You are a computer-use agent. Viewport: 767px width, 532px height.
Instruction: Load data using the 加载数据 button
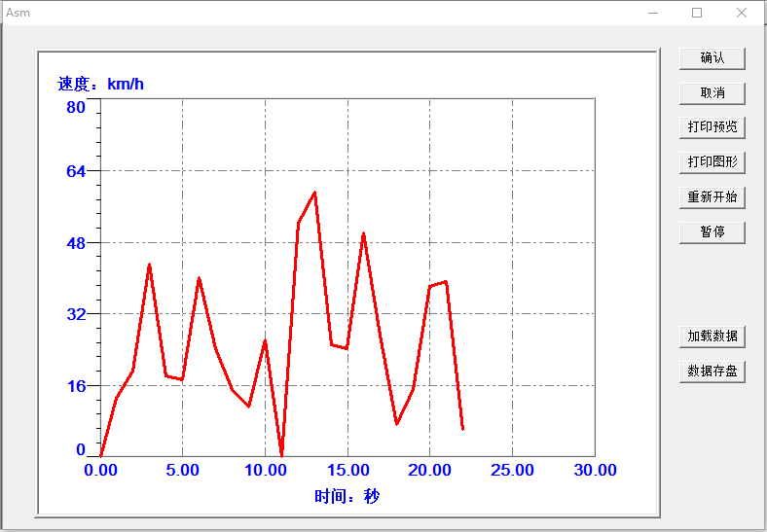tap(712, 337)
